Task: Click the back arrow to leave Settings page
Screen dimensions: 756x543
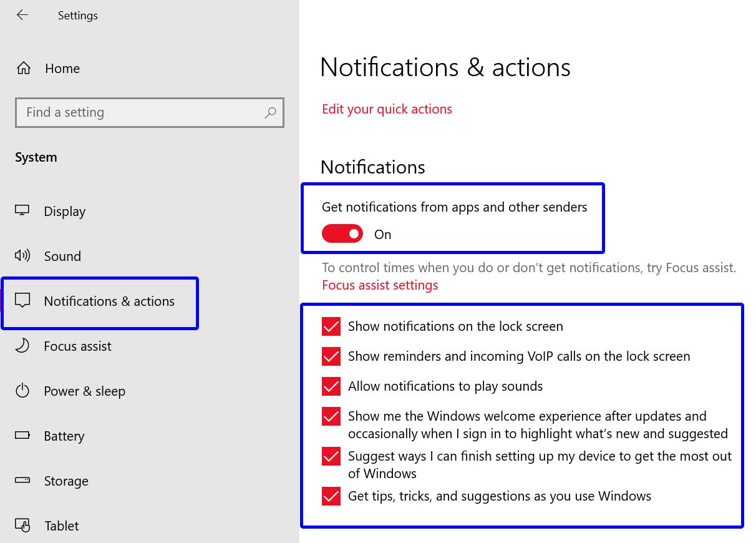Action: click(22, 15)
